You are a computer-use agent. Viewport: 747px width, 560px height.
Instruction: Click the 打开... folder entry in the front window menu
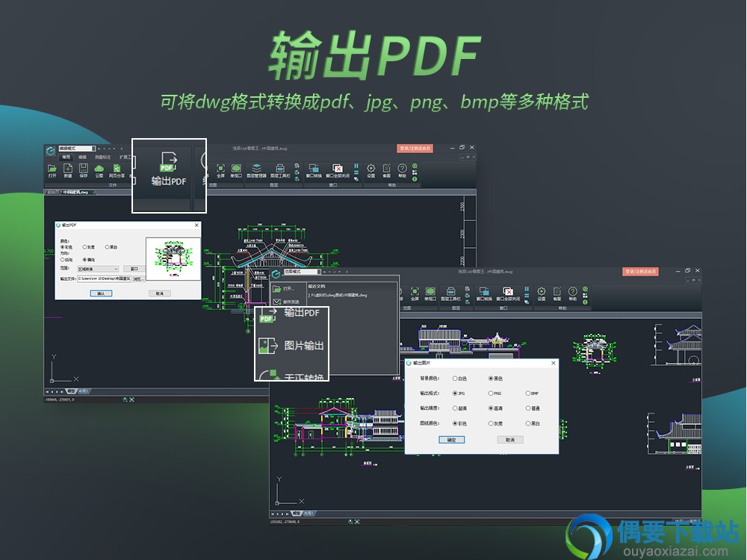click(x=283, y=288)
